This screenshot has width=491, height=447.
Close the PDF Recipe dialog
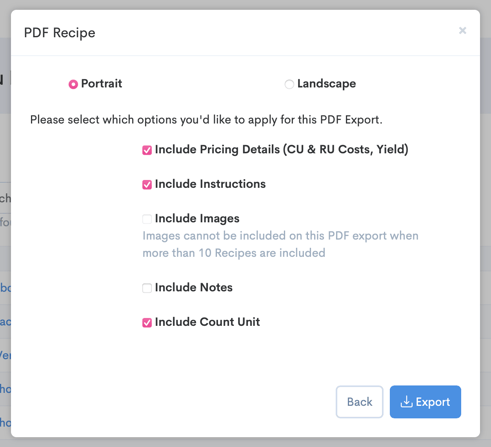462,31
